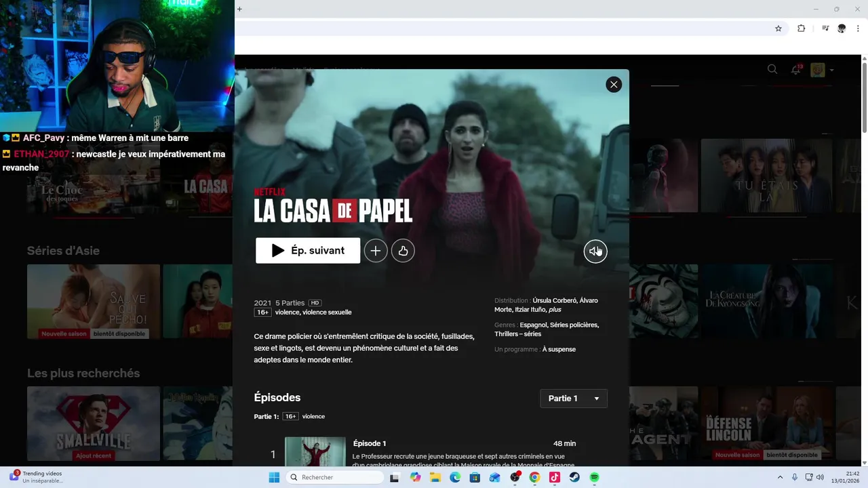Open Spotify from taskbar
The image size is (868, 488).
594,478
